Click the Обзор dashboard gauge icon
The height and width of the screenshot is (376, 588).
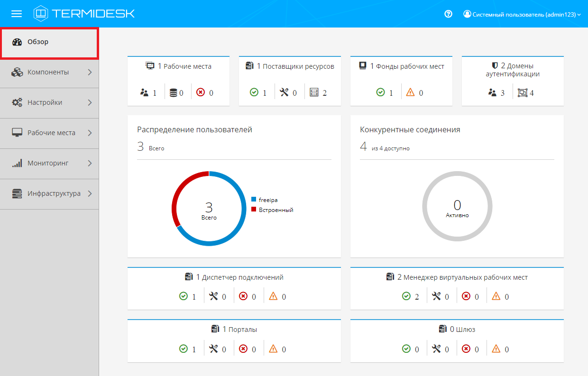pos(17,42)
